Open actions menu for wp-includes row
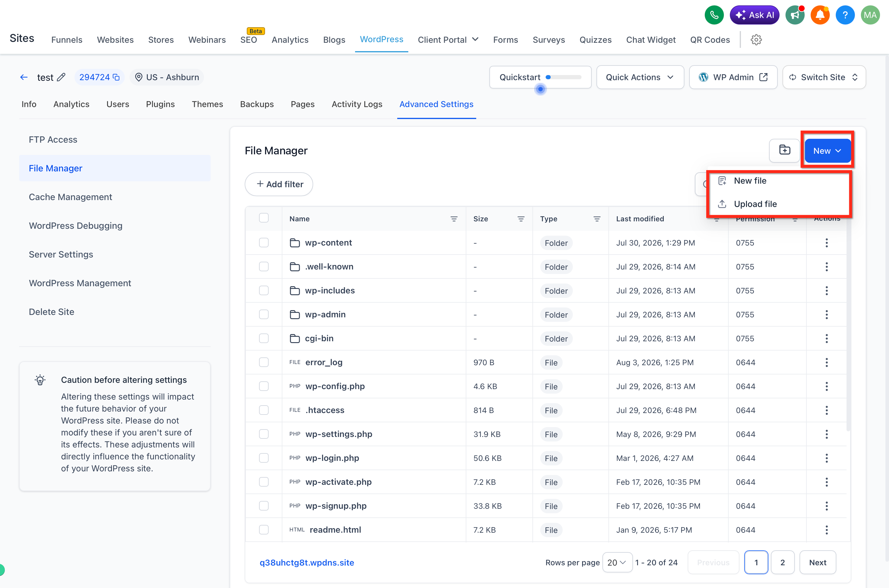The width and height of the screenshot is (889, 588). coord(826,291)
